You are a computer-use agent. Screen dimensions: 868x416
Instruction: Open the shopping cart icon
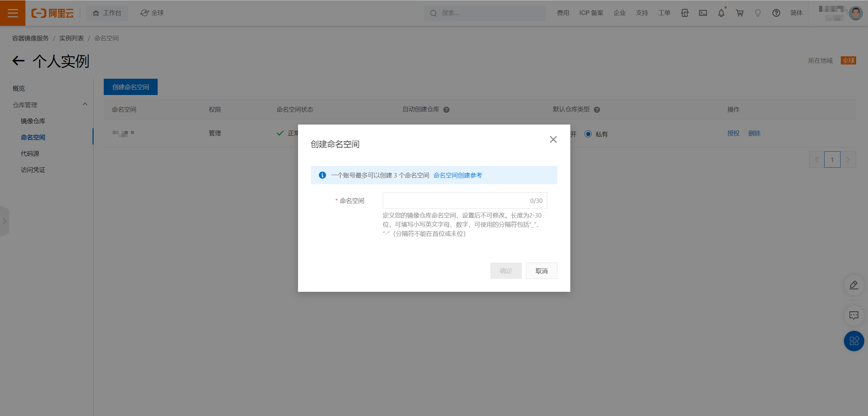click(739, 13)
